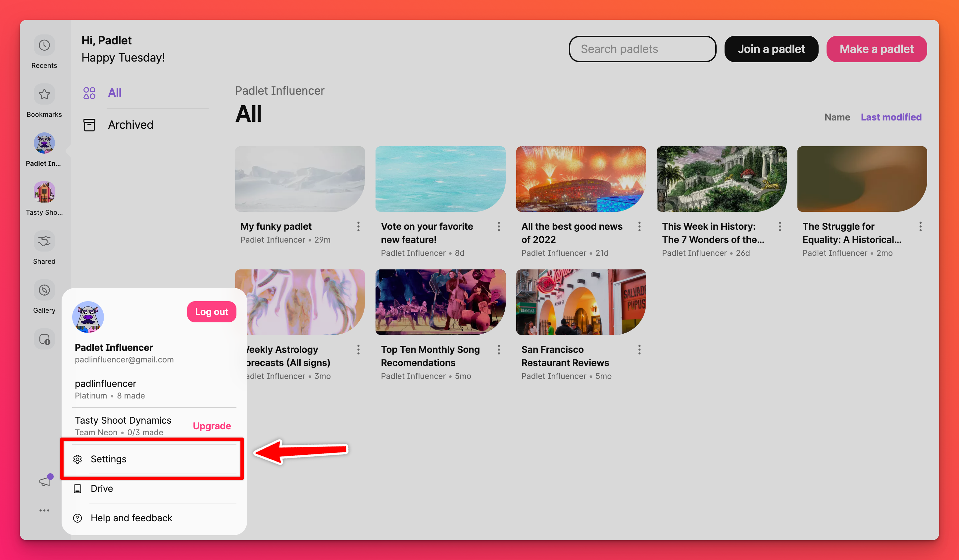Open announcements megaphone icon

45,481
